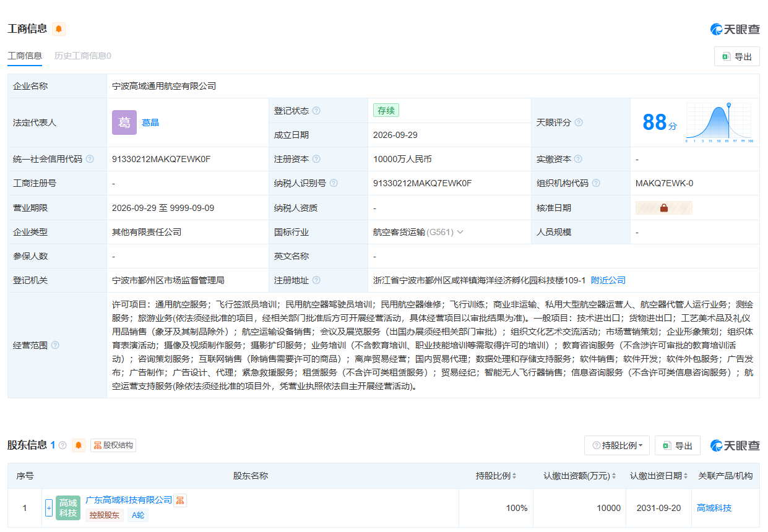Click structure icon after 广东高域科技有限公司
Viewport: 768px width, 532px height.
pyautogui.click(x=180, y=500)
